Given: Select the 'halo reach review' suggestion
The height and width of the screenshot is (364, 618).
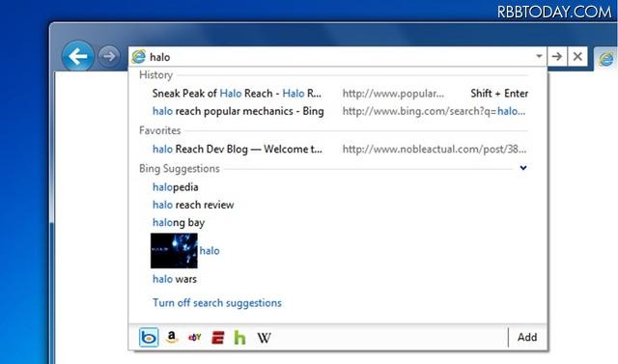Looking at the screenshot, I should pyautogui.click(x=193, y=205).
